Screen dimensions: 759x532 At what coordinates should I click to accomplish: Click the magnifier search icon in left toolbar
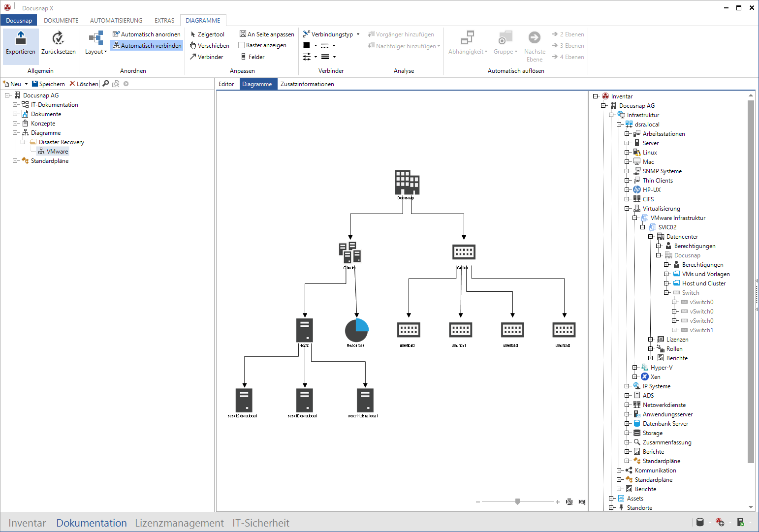[105, 84]
